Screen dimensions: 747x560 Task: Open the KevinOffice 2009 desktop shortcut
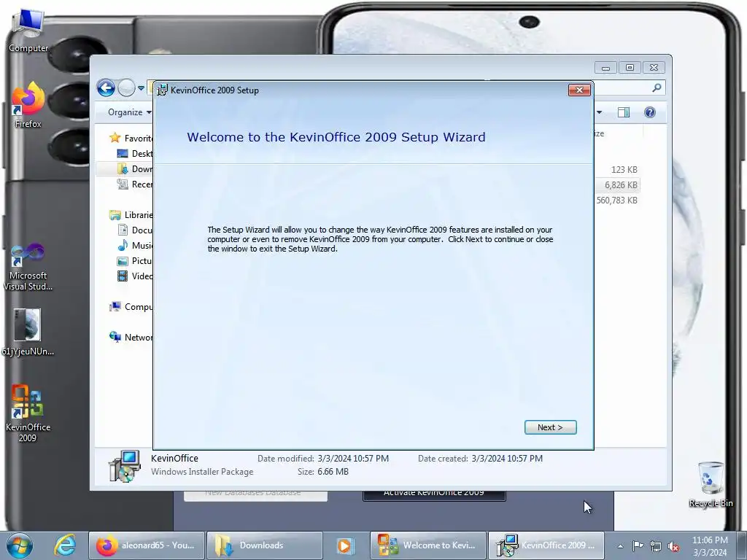pos(28,413)
